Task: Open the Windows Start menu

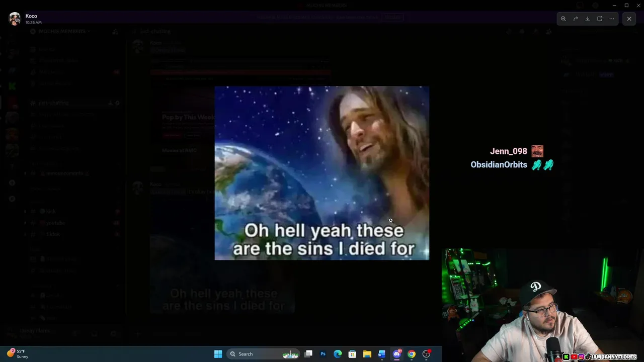Action: (x=218, y=354)
